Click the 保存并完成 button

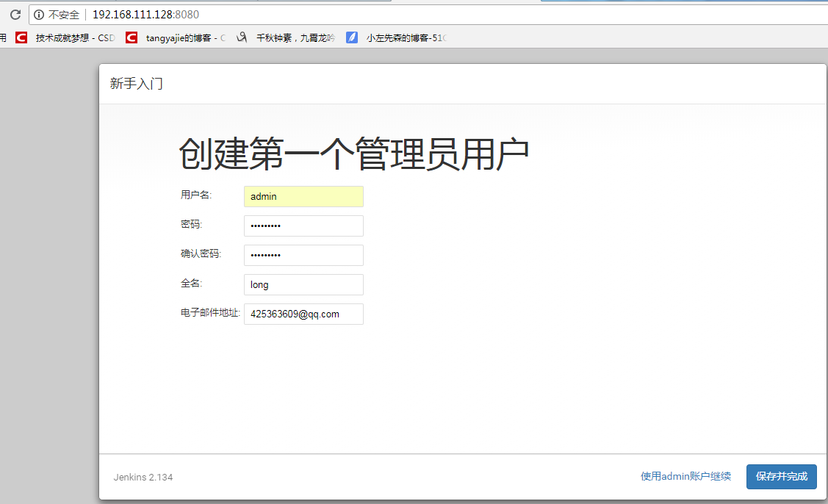point(782,477)
